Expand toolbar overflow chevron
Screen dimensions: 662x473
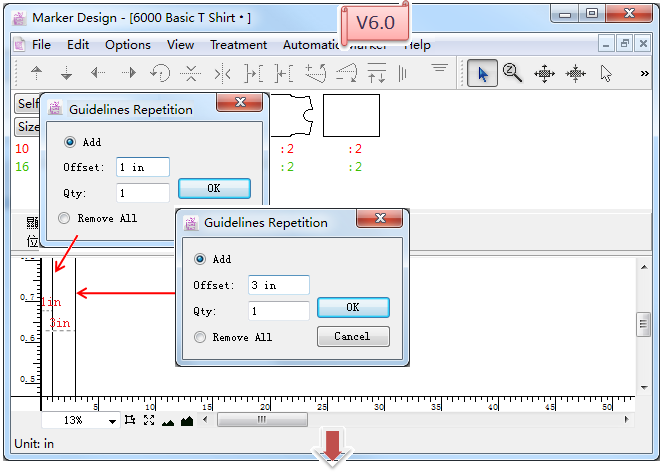[643, 73]
